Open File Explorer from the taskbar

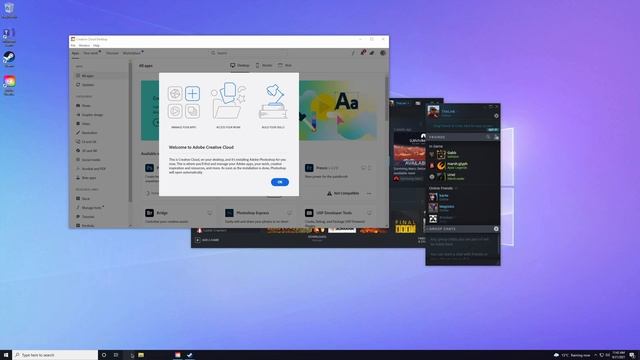click(141, 355)
